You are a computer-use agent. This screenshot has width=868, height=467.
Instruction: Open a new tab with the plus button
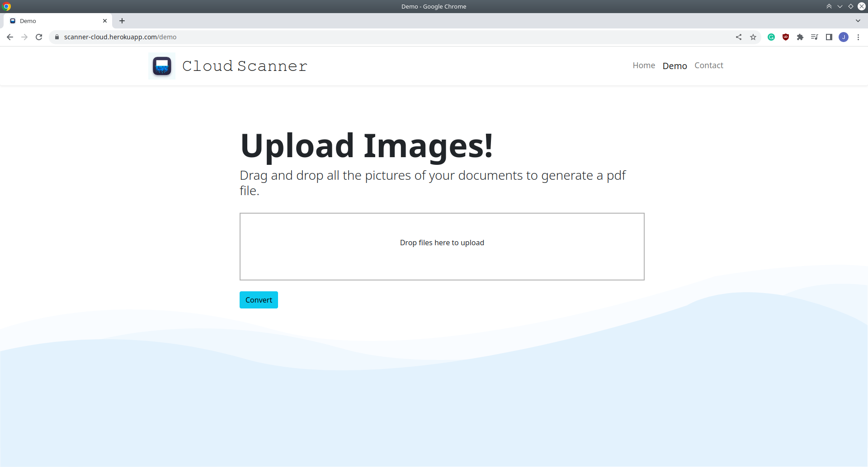coord(122,21)
